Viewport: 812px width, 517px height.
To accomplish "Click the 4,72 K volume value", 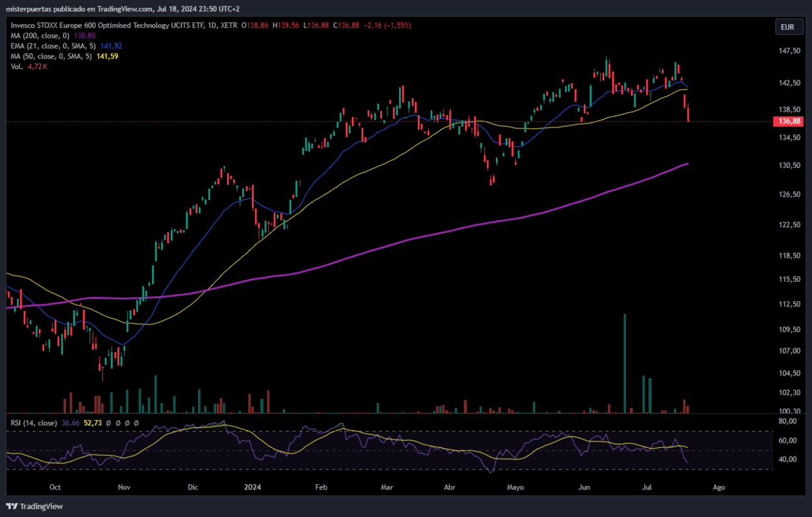I will (38, 66).
